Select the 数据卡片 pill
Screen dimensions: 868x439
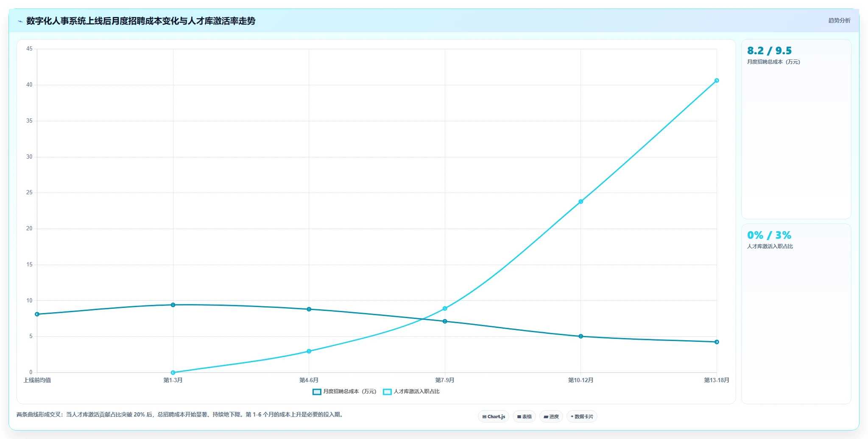(x=582, y=417)
